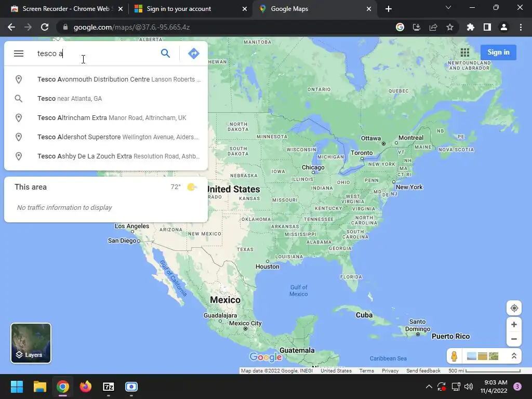Open the Windows Start menu
Image resolution: width=532 pixels, height=399 pixels.
pyautogui.click(x=17, y=387)
